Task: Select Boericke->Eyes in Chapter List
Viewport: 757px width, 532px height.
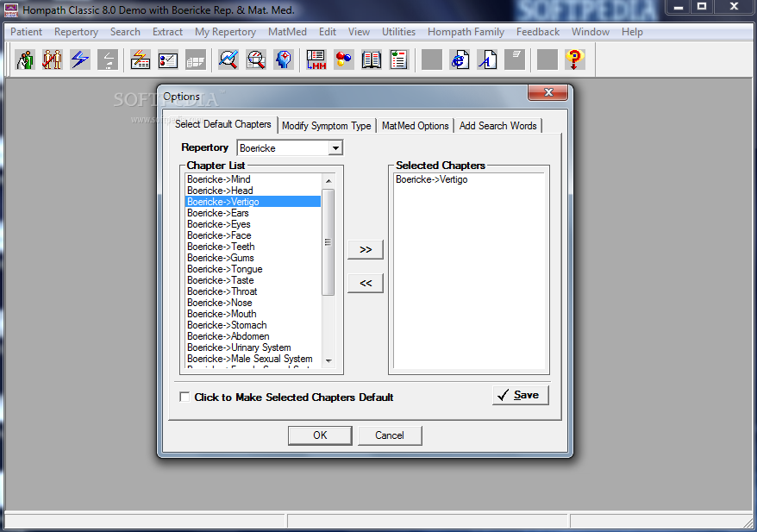Action: 253,224
